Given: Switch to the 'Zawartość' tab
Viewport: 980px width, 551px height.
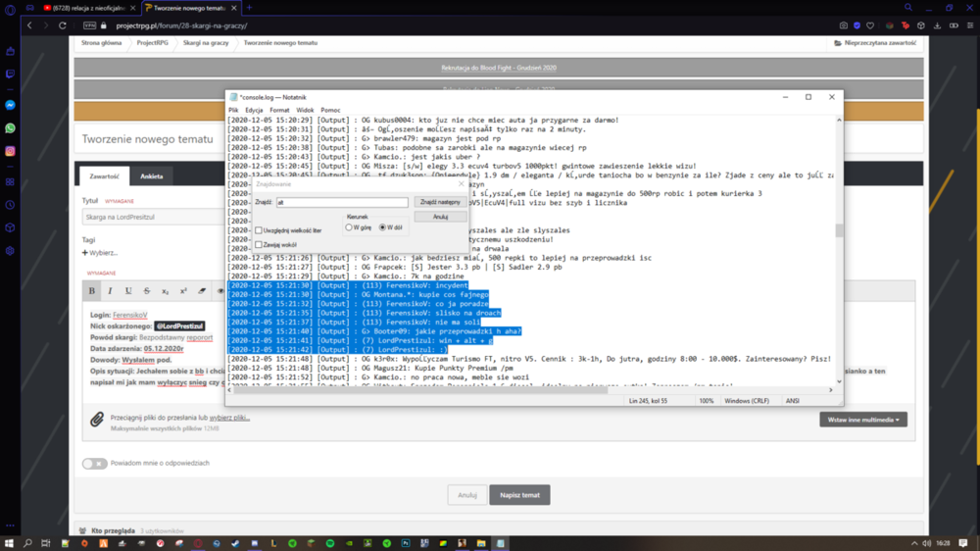Looking at the screenshot, I should pyautogui.click(x=105, y=176).
